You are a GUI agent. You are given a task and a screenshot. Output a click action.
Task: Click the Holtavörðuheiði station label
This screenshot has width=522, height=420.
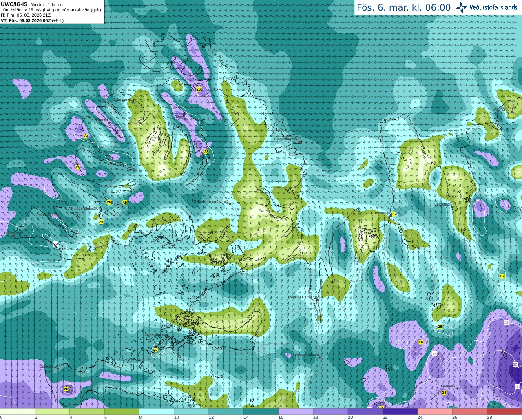(x=305, y=355)
